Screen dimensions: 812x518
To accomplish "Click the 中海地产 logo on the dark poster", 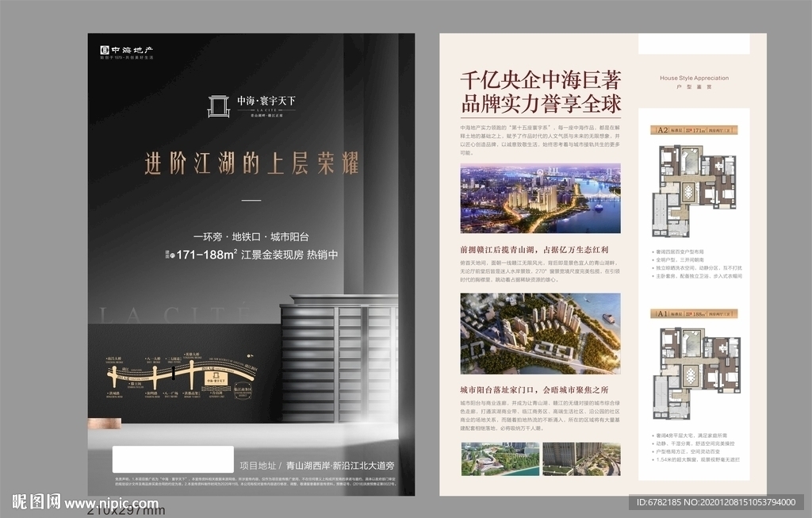I will click(127, 52).
